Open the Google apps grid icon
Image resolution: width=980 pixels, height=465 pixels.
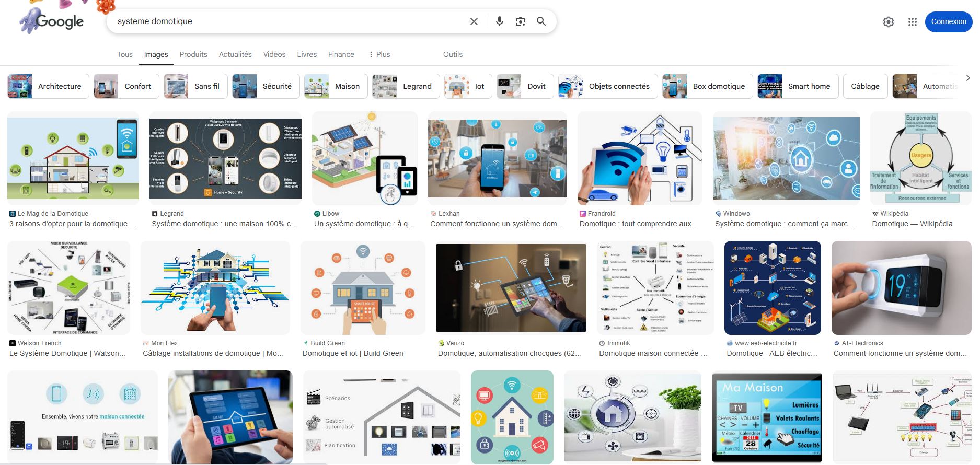pyautogui.click(x=912, y=22)
